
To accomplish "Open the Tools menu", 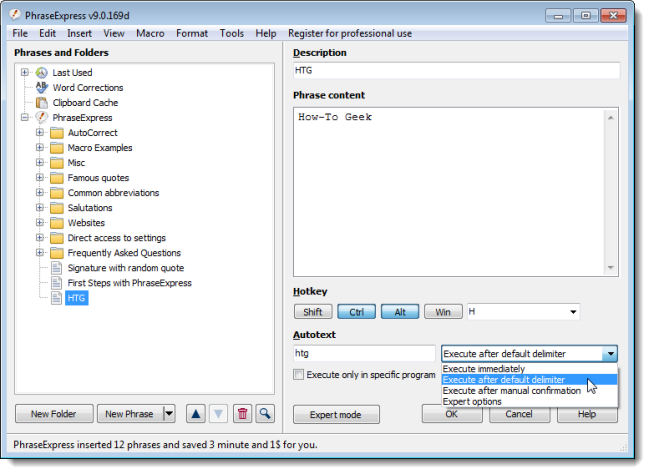I will click(x=232, y=34).
